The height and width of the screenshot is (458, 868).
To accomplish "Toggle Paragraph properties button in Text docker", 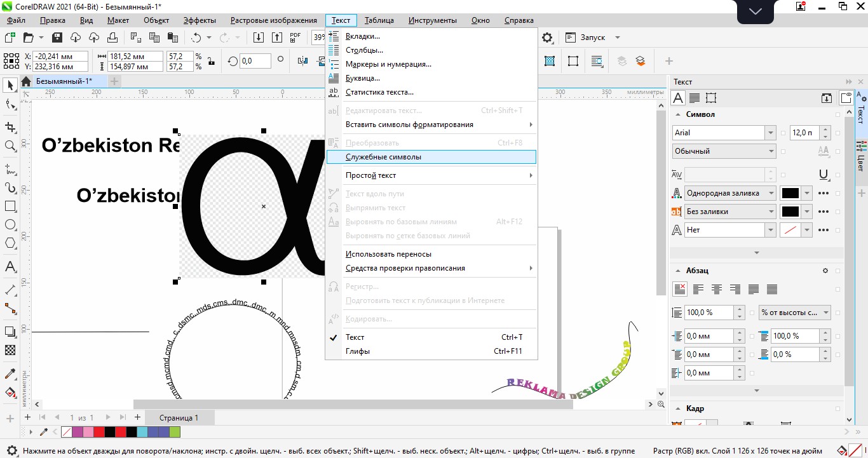I will (695, 98).
